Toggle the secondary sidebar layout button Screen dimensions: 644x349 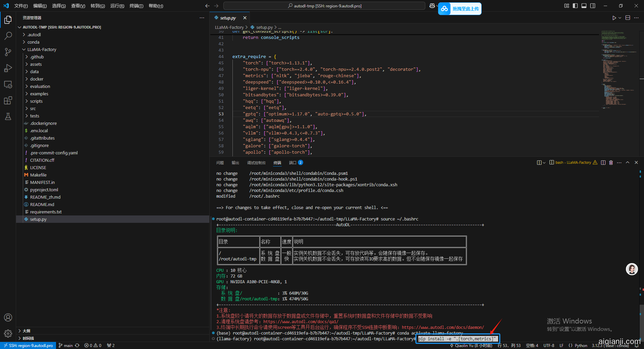(593, 6)
